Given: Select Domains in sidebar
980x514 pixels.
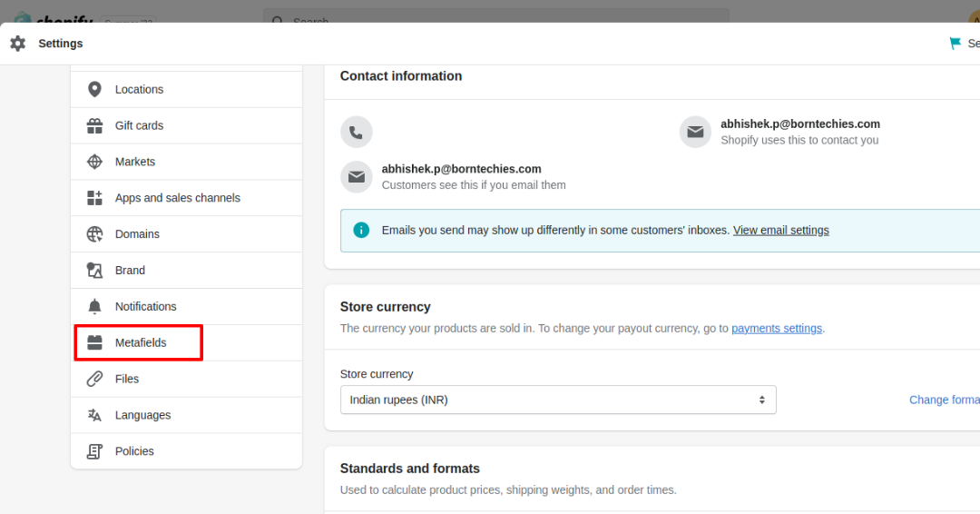Looking at the screenshot, I should (186, 234).
